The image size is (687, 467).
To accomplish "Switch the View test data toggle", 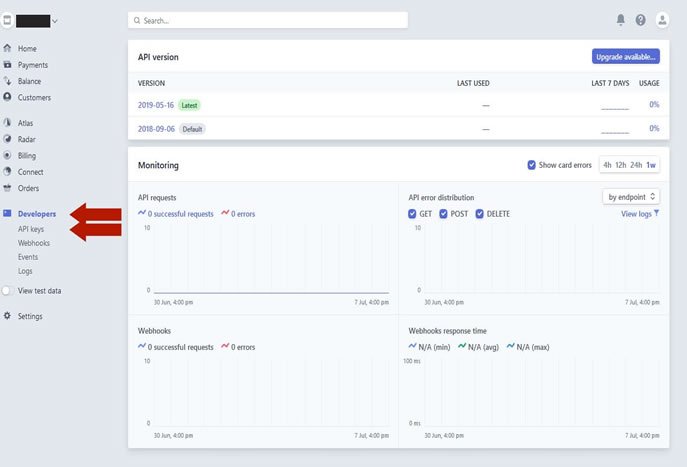I will click(x=8, y=291).
